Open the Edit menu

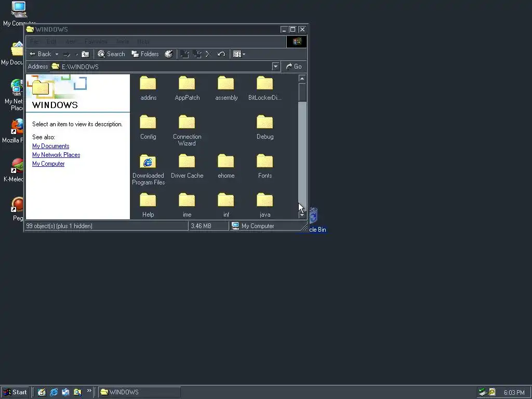point(51,42)
